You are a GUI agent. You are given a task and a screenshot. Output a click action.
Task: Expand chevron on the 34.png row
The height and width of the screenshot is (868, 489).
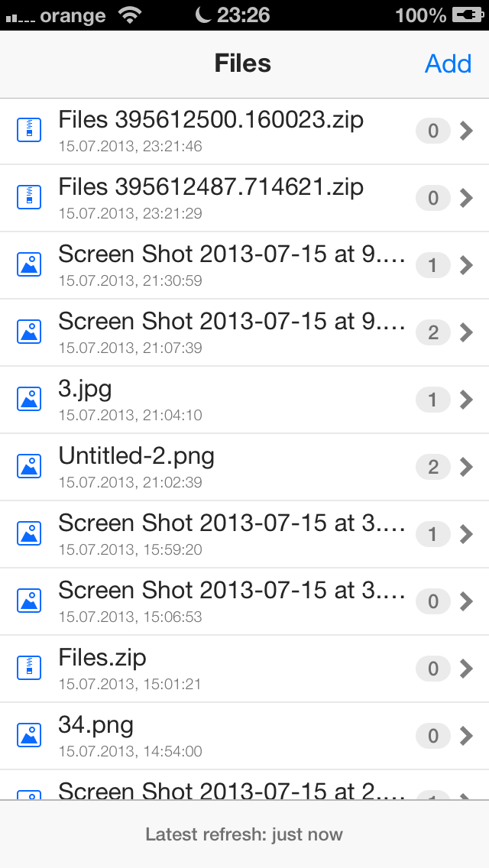(x=466, y=736)
